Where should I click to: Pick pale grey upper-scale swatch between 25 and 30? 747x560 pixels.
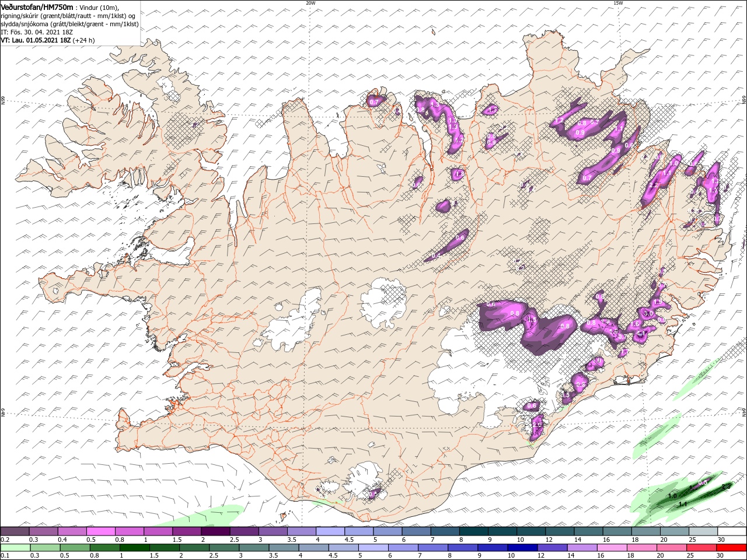704,531
